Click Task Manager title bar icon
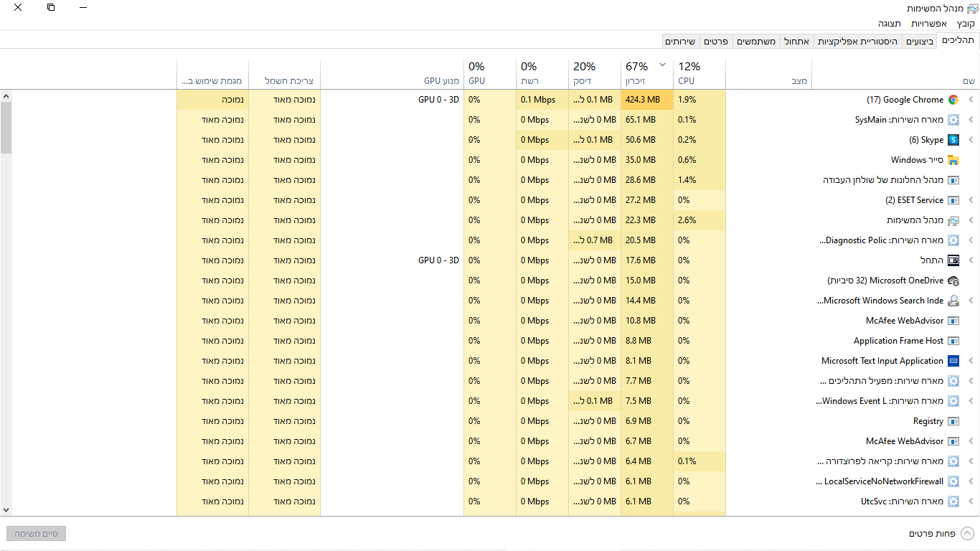Image resolution: width=980 pixels, height=551 pixels. [x=972, y=8]
